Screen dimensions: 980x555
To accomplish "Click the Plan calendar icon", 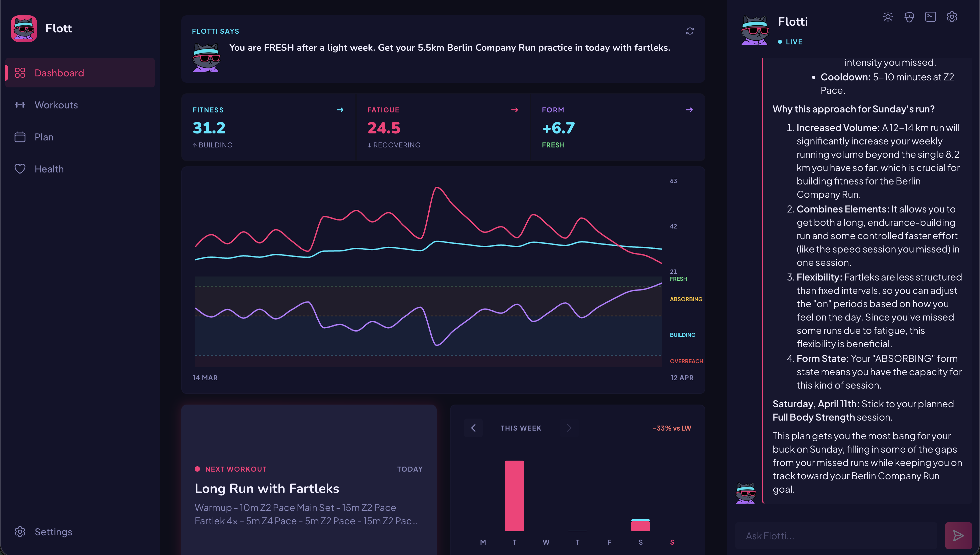I will coord(20,137).
